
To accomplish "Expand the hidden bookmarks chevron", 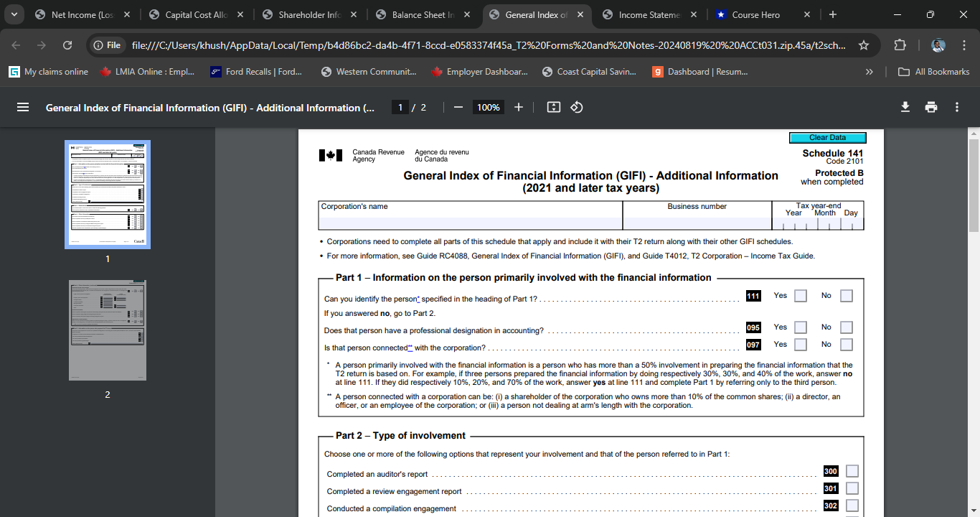I will pos(869,71).
